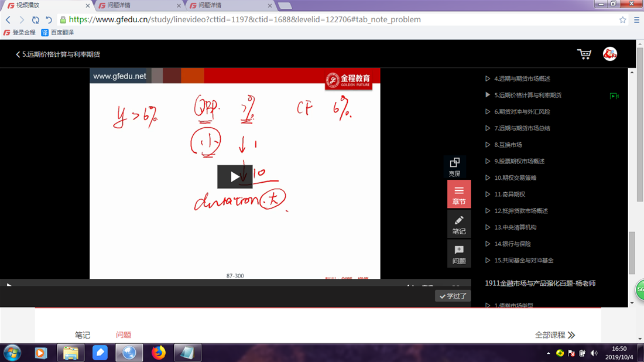
Task: Click the video progress bar
Action: tap(235, 281)
